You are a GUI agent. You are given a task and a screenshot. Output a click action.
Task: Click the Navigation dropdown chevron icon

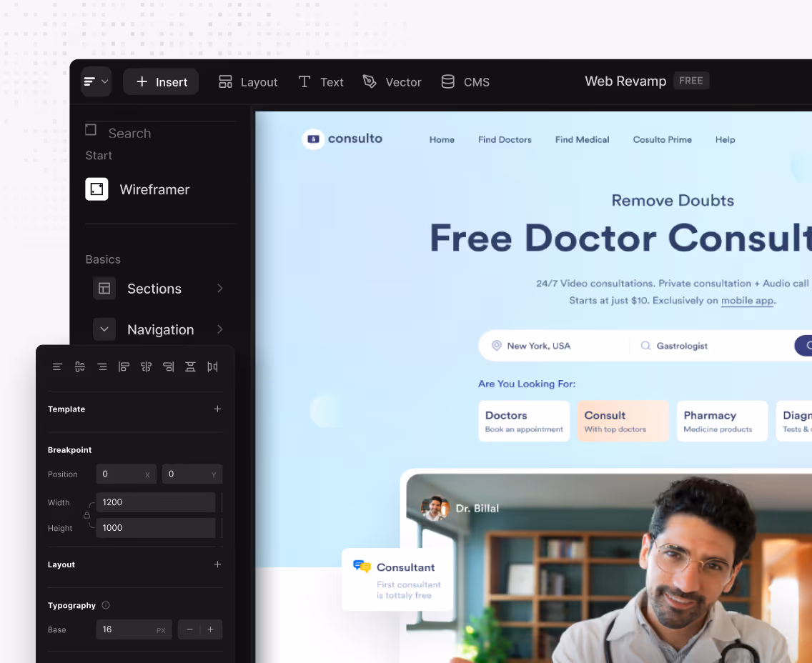104,329
